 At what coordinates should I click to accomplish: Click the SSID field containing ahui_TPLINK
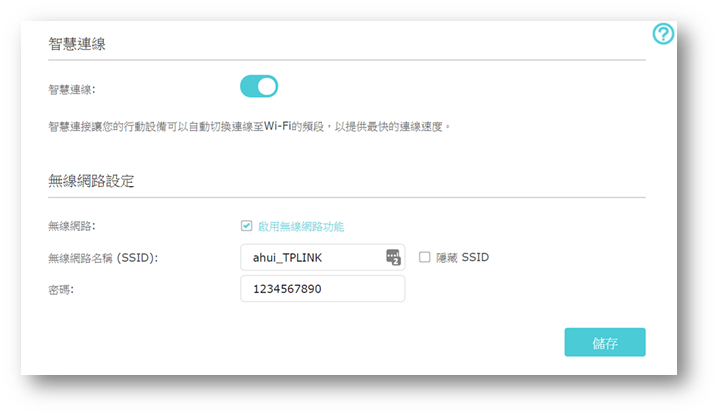tap(310, 257)
